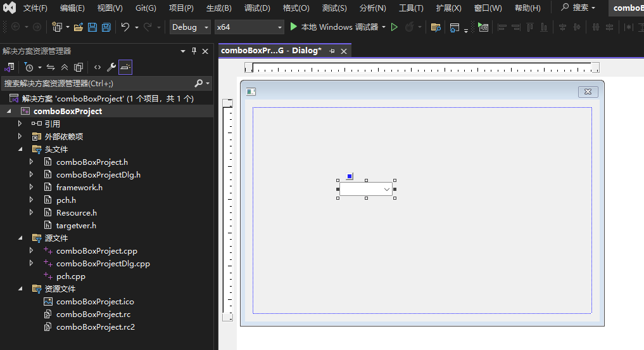
Task: Click the Save All toolbar icon
Action: (x=106, y=27)
